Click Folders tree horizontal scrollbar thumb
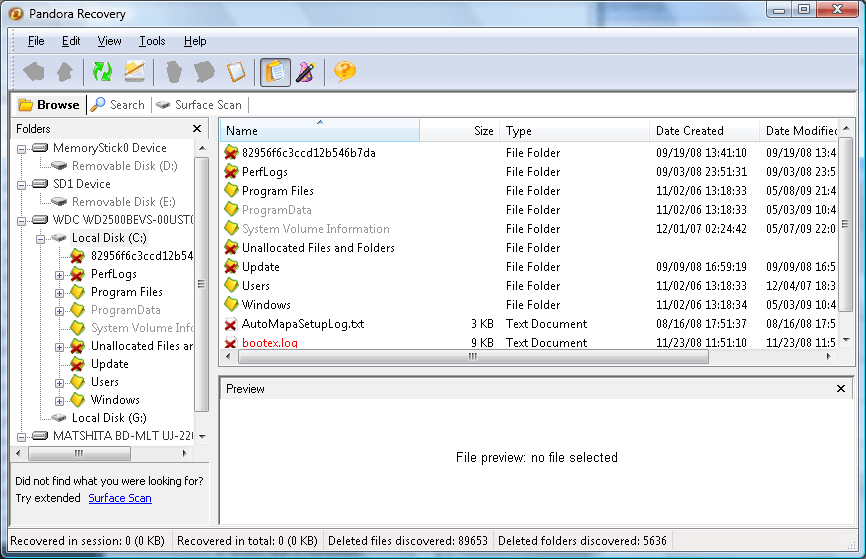The image size is (866, 559). pos(80,453)
